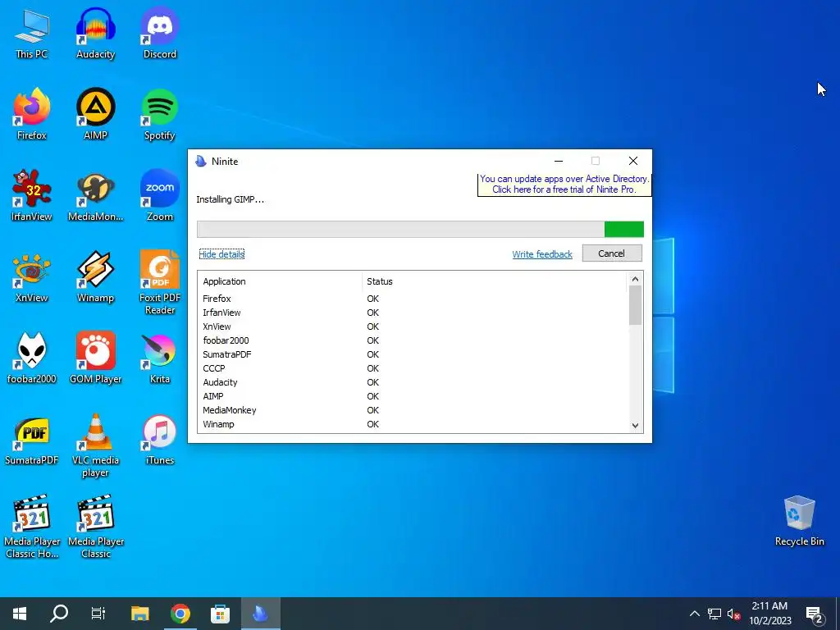The image size is (840, 630).
Task: Click the details list scroll-down arrow
Action: click(635, 426)
